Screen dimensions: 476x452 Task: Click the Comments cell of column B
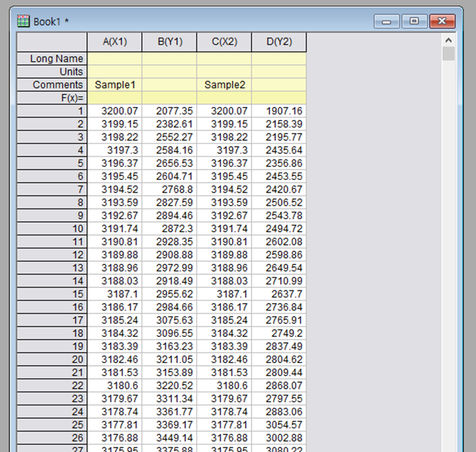170,85
